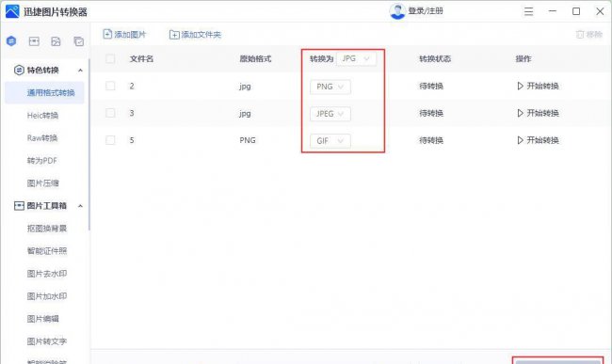This screenshot has width=612, height=364.
Task: Click the 移除 trash icon
Action: [580, 35]
